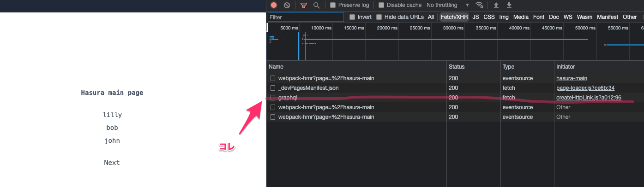The height and width of the screenshot is (187, 644).
Task: Follow the page-loader.js?ce6b:34 initiator link
Action: 585,88
